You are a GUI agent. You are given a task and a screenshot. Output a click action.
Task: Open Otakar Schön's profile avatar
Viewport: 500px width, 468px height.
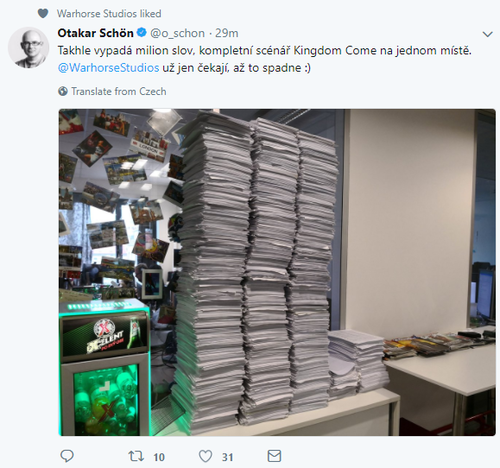coord(29,47)
